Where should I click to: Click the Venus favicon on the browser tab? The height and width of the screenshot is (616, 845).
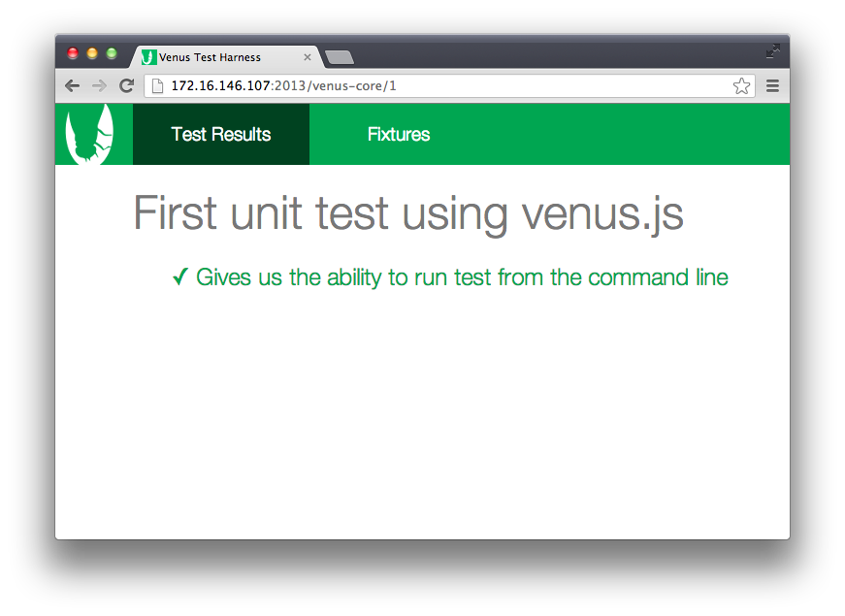pyautogui.click(x=148, y=56)
